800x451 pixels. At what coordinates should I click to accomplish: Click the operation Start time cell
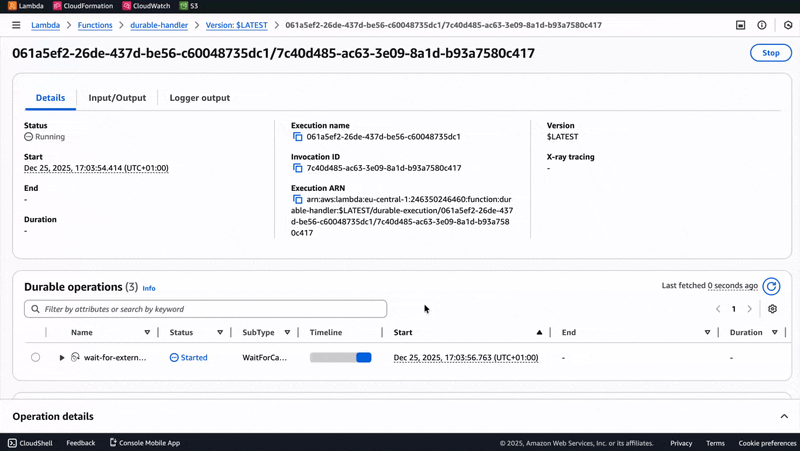point(466,358)
